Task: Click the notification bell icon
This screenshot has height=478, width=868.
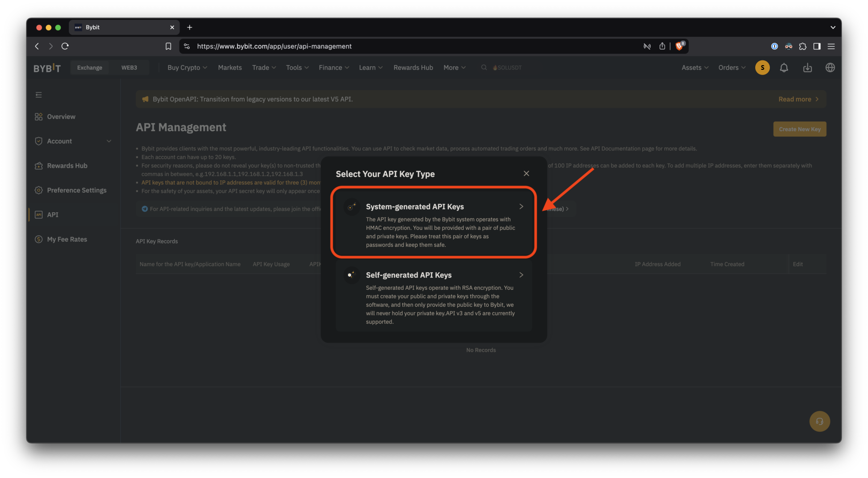Action: 784,68
